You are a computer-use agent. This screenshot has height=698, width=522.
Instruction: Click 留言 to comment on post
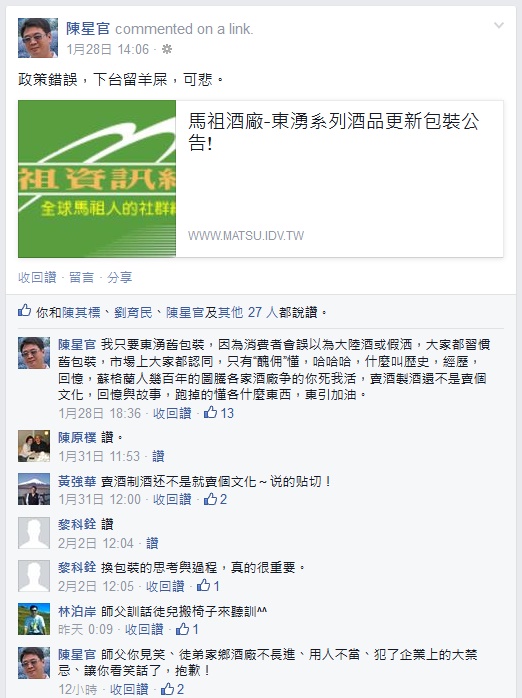pyautogui.click(x=82, y=277)
